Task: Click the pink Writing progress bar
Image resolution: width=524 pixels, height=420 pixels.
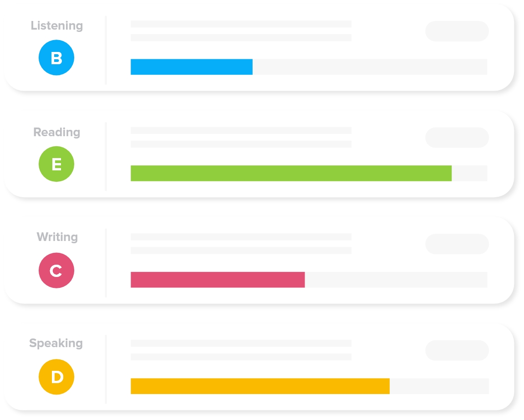Action: click(x=218, y=280)
